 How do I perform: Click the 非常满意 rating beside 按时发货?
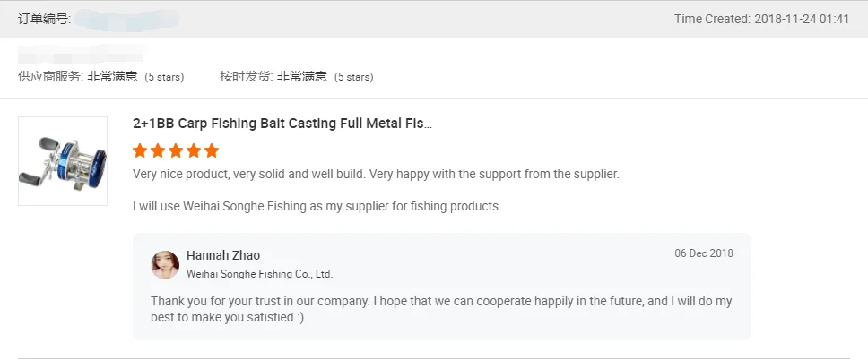click(x=302, y=77)
